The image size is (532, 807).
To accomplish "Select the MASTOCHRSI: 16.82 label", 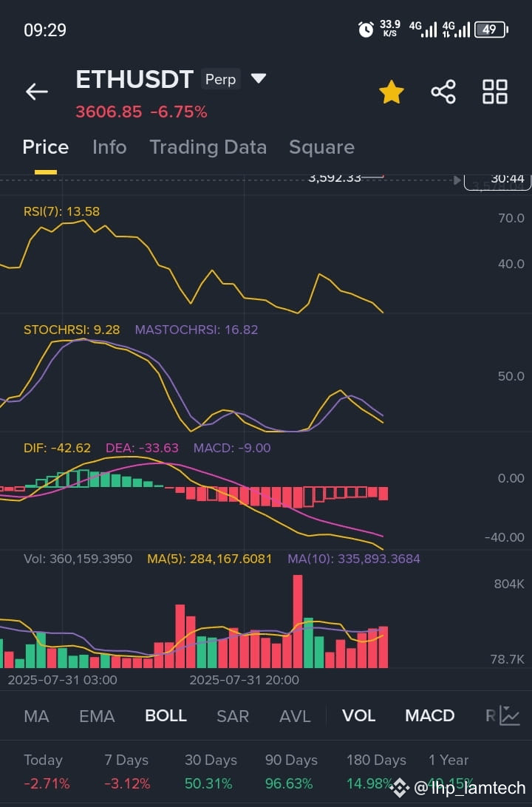I will 197,330.
